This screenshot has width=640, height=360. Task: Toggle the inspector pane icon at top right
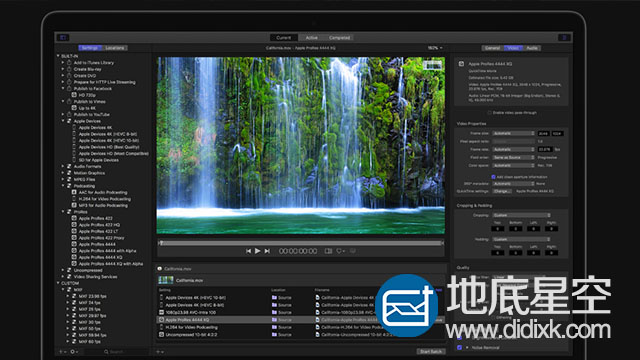564,38
